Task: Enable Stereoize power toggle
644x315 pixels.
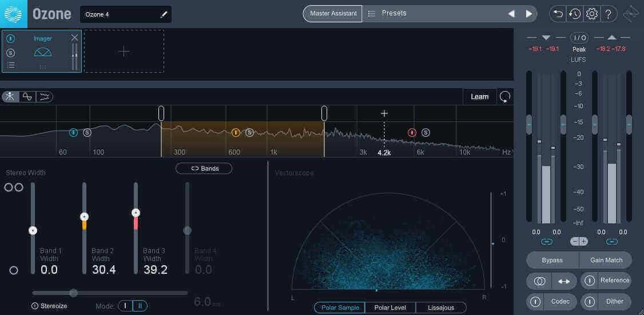Action: tap(35, 306)
